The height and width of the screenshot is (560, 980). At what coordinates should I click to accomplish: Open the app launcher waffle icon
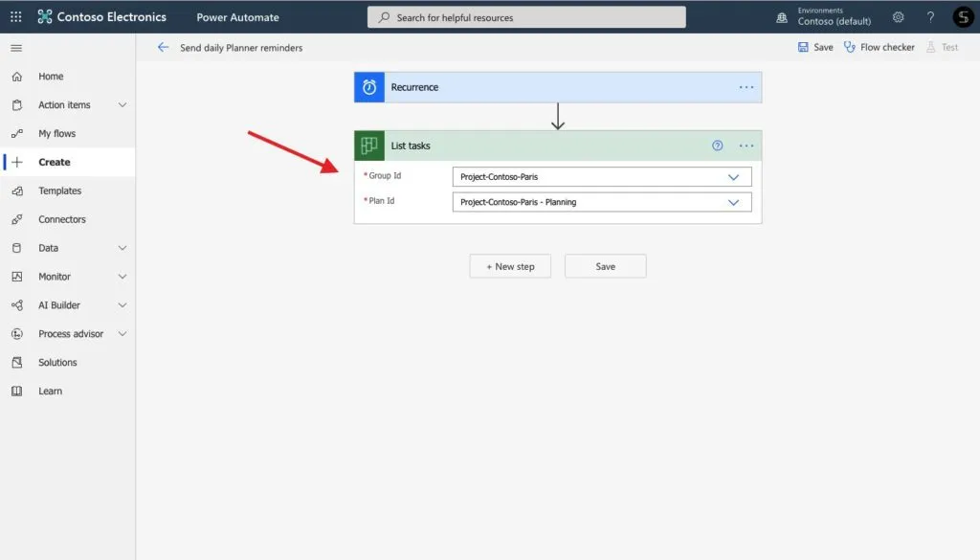16,17
